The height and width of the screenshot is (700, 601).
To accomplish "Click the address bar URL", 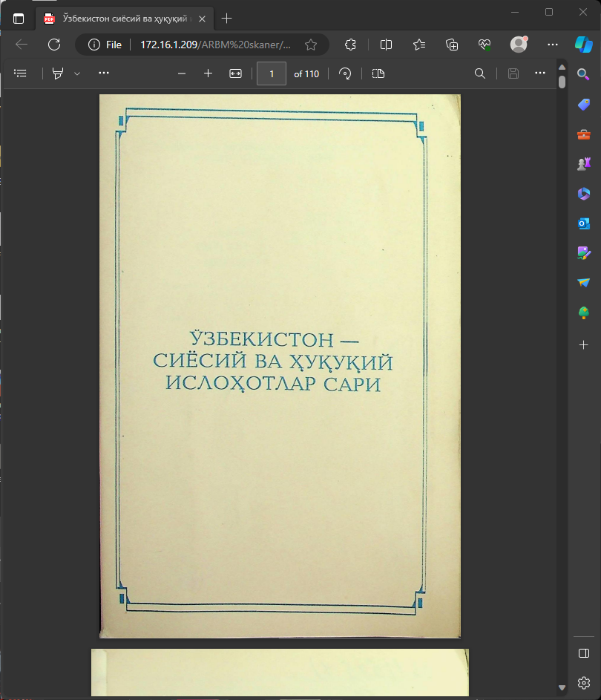I will pos(215,45).
